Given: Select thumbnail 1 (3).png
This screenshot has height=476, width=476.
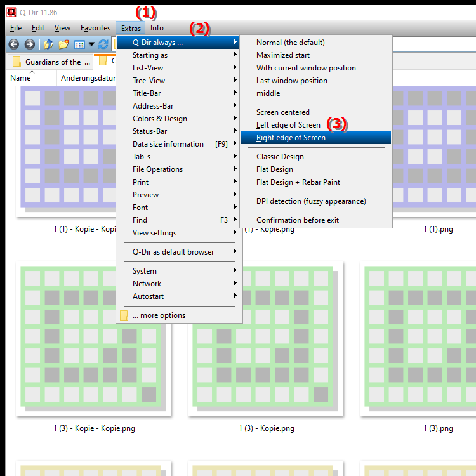Looking at the screenshot, I should [418, 339].
